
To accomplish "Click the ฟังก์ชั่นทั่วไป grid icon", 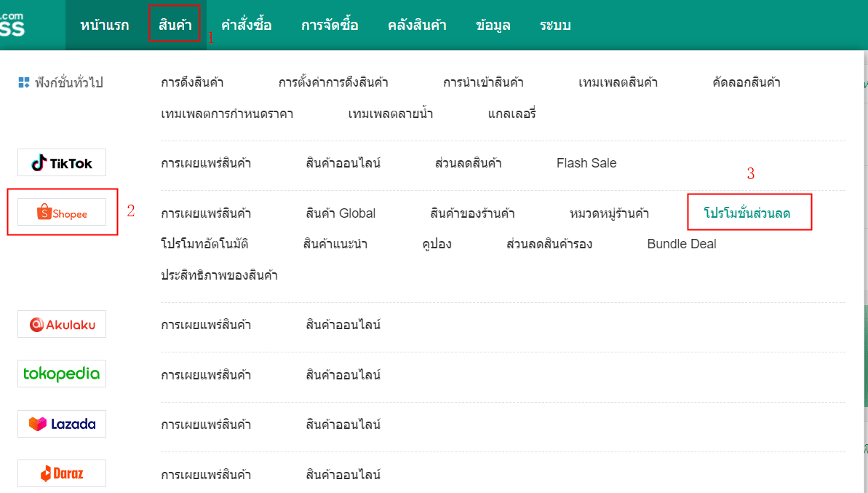I will tap(24, 82).
